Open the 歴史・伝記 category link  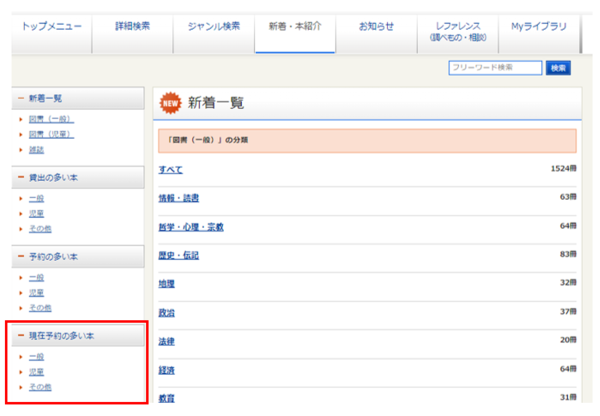[179, 255]
